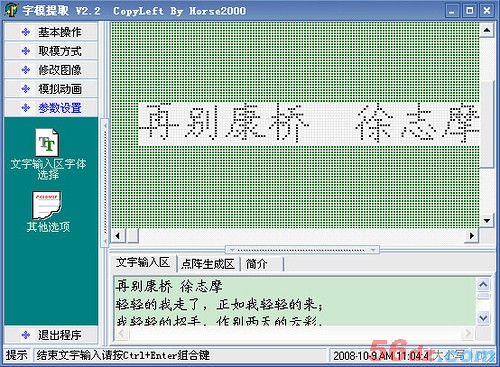Click the 其他选项 notepad icon
Image resolution: width=500 pixels, height=367 pixels.
click(x=46, y=205)
